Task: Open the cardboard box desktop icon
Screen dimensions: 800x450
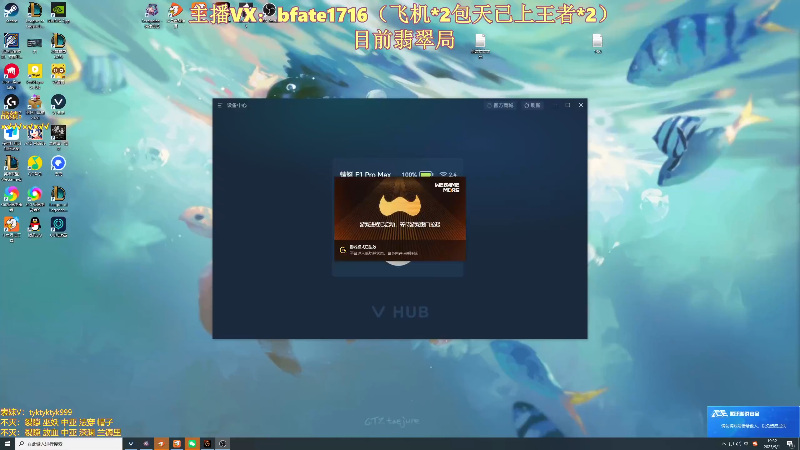Action: pos(35,103)
